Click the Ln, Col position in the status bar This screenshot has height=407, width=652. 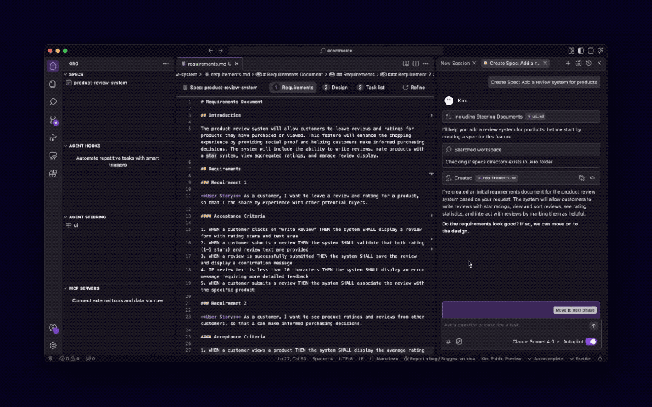tap(291, 358)
